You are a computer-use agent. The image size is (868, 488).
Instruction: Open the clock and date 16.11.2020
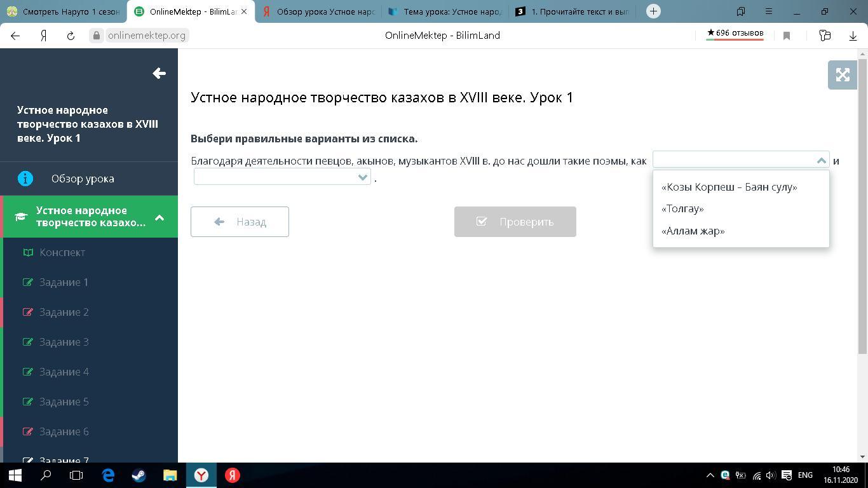tap(841, 475)
